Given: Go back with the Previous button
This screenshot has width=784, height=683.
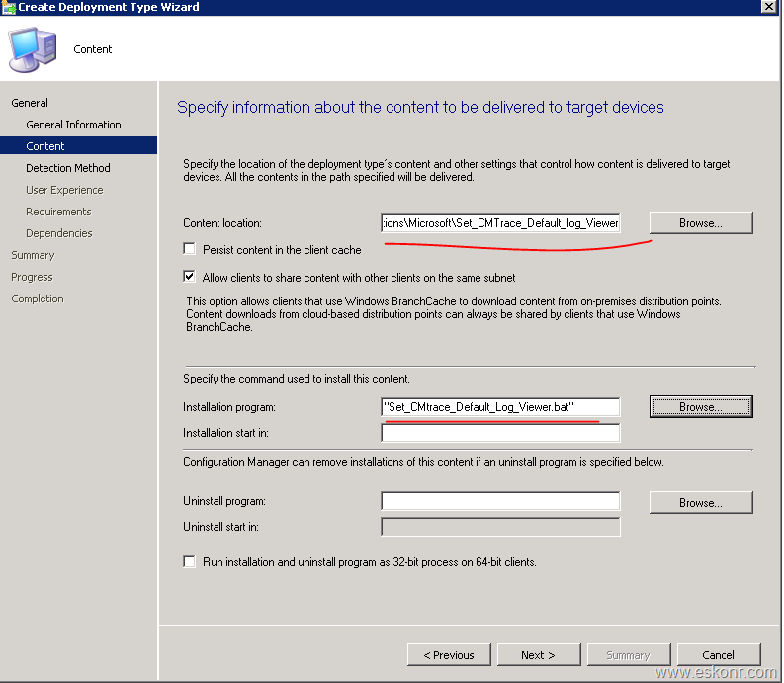Looking at the screenshot, I should point(448,655).
